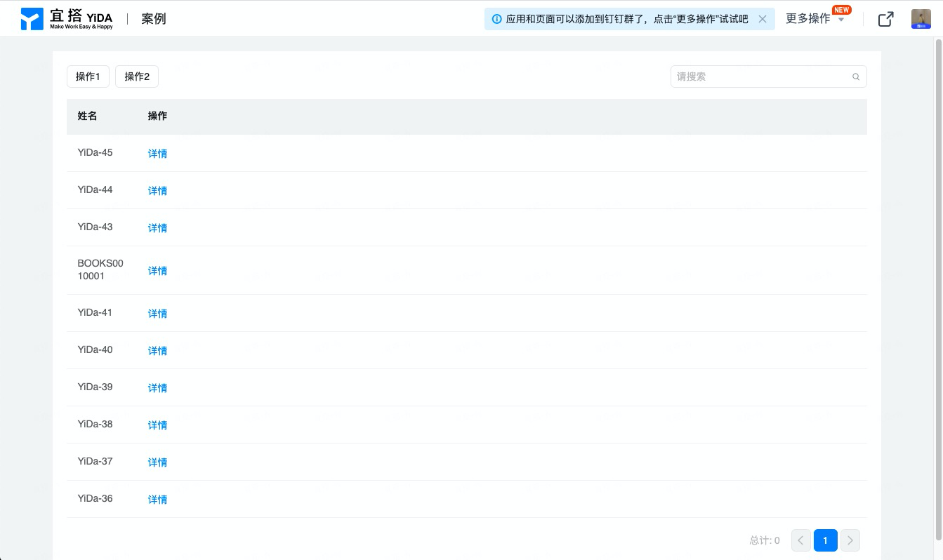The image size is (943, 560).
Task: Click the 操作 column header
Action: pos(157,116)
